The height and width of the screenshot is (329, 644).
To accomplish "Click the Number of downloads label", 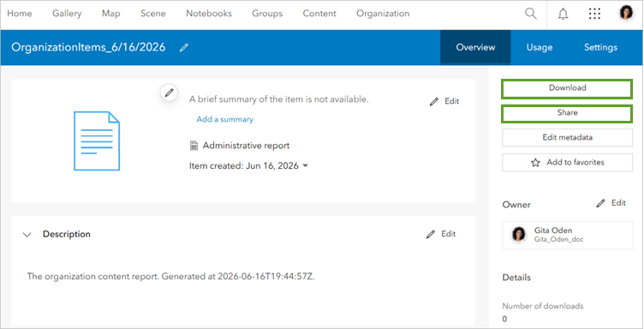I will click(543, 306).
